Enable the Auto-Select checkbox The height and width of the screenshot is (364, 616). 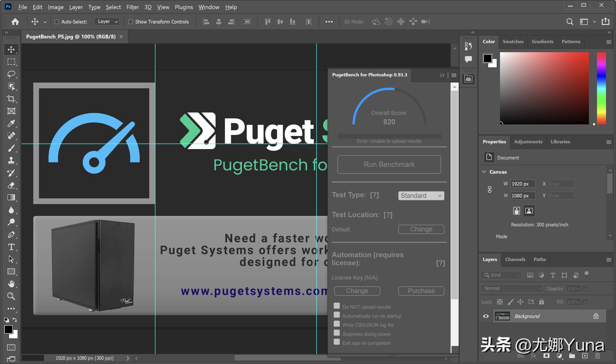[57, 22]
